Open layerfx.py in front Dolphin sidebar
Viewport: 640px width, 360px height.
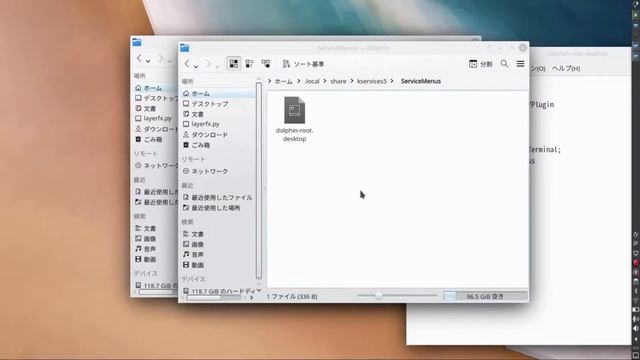tap(218, 124)
